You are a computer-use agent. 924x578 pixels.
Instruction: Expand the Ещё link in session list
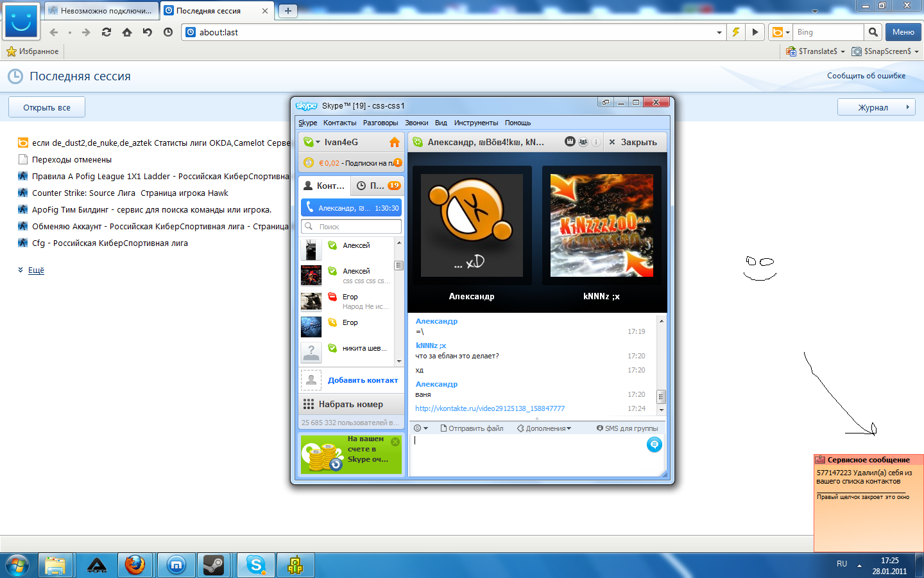coord(36,270)
